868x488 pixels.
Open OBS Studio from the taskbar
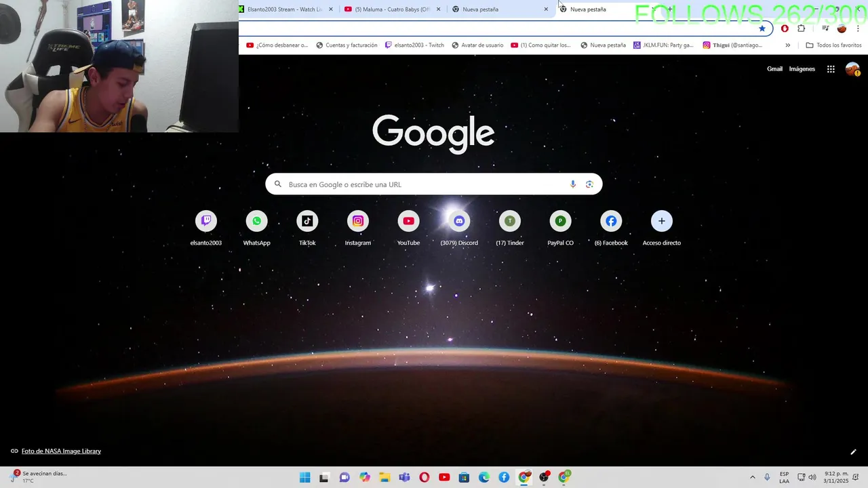tap(544, 477)
